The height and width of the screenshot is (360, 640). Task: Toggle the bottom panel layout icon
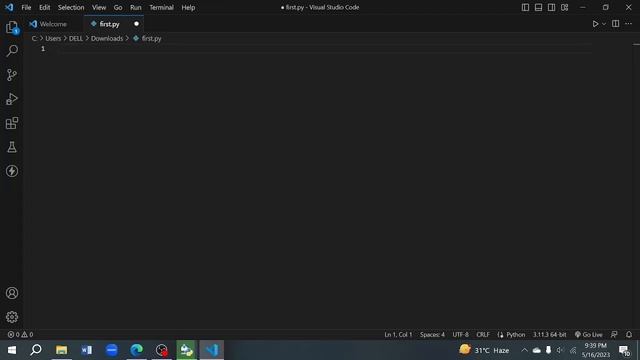538,7
